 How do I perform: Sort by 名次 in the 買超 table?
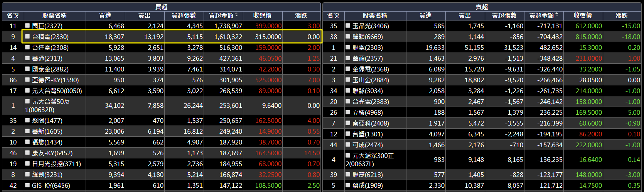[x=13, y=15]
